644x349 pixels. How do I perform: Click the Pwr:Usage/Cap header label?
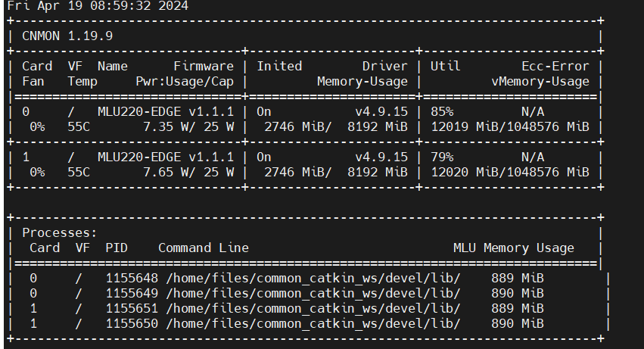(x=185, y=82)
